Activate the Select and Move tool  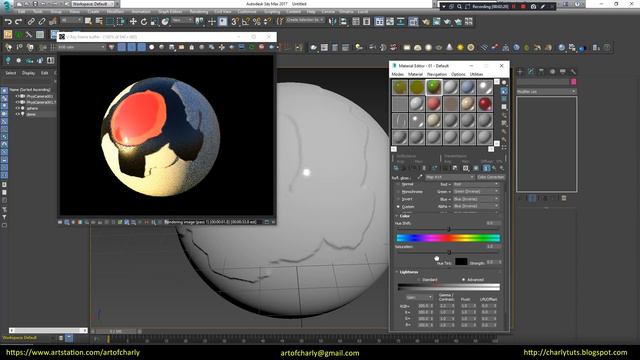point(133,21)
